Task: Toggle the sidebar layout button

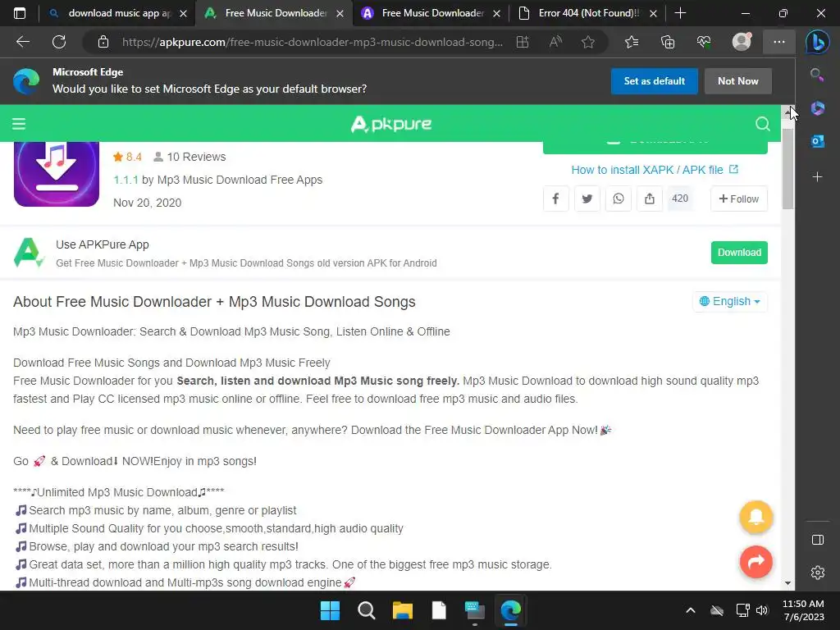Action: 818,540
